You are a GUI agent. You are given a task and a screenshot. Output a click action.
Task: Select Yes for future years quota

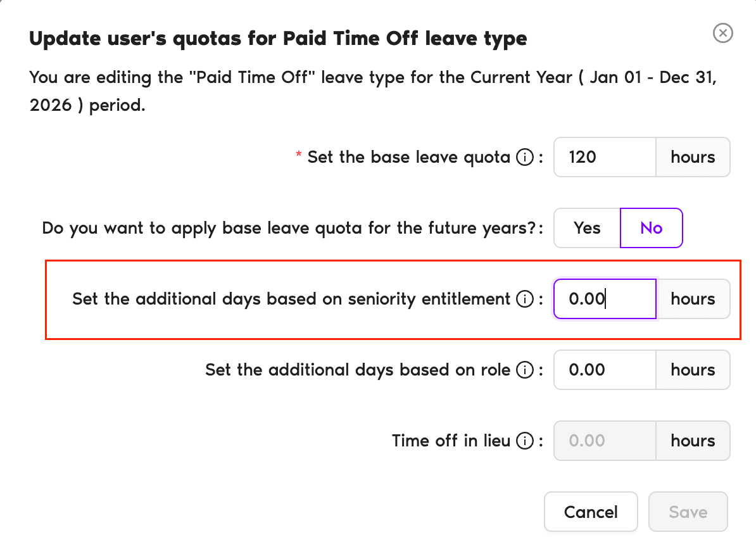click(587, 228)
